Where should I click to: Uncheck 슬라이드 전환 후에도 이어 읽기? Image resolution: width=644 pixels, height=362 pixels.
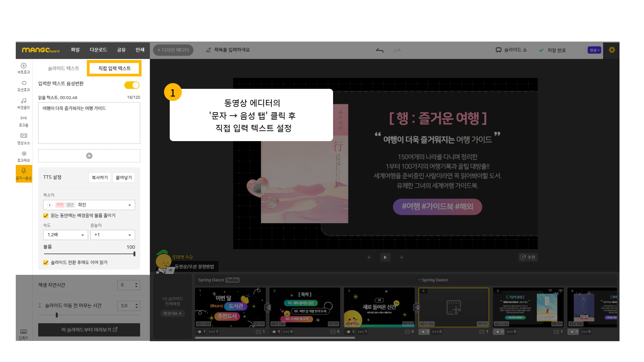[x=46, y=263]
